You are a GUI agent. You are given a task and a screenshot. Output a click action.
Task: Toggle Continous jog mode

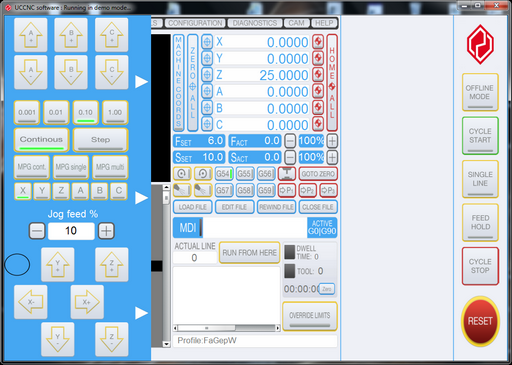tap(41, 140)
